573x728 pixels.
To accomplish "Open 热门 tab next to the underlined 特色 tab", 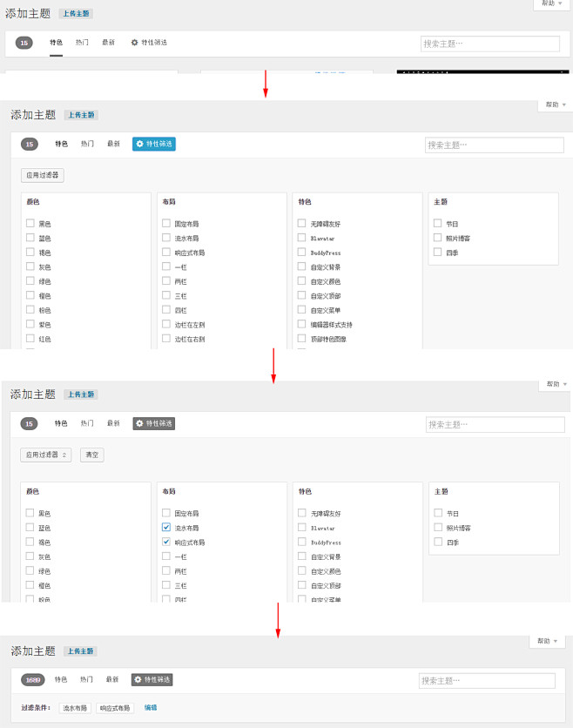I will click(82, 43).
